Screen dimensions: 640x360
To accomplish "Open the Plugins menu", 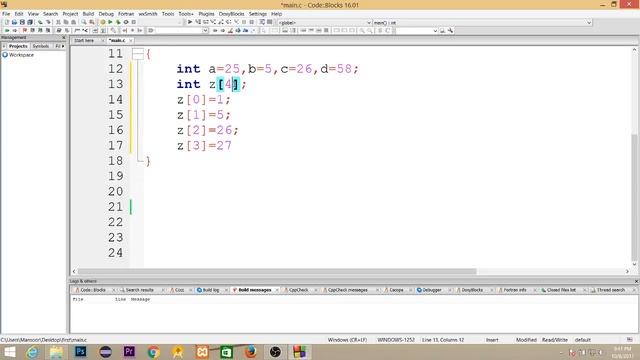I will point(206,14).
